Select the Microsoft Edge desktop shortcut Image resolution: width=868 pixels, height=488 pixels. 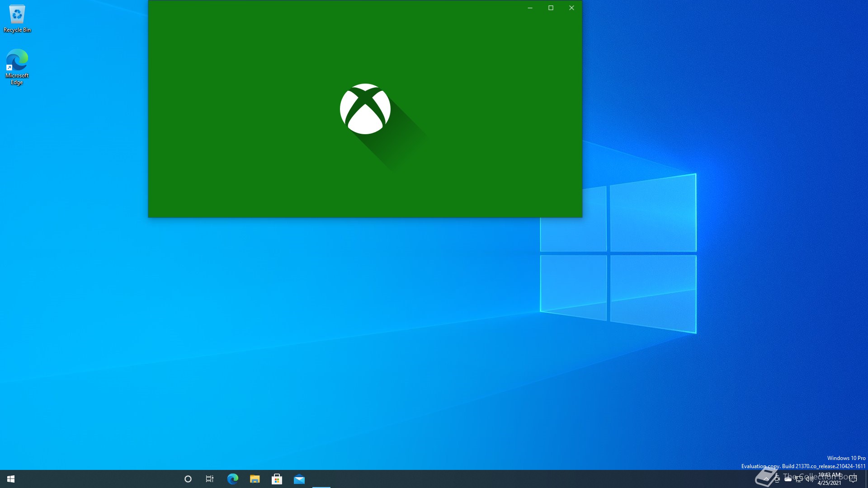tap(17, 67)
